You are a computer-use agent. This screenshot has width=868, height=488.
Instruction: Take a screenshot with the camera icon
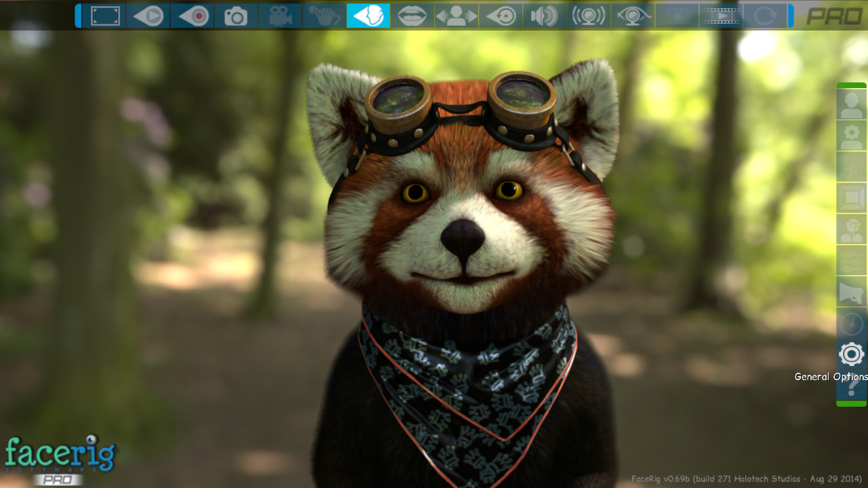click(x=236, y=16)
